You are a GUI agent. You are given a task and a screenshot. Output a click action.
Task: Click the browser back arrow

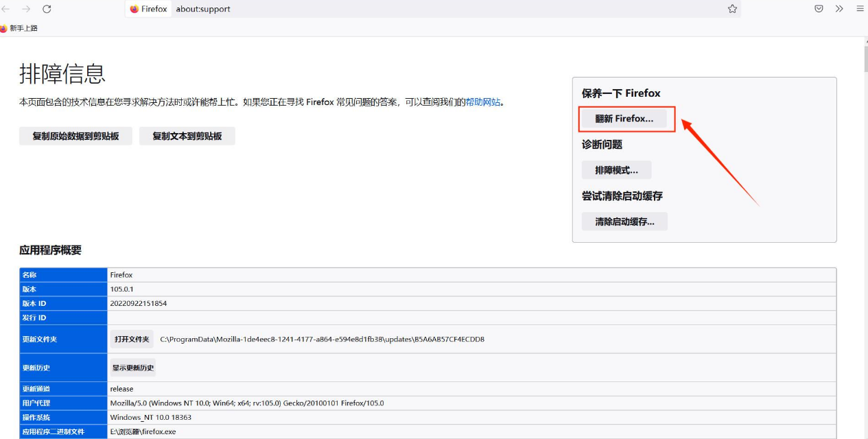click(5, 9)
